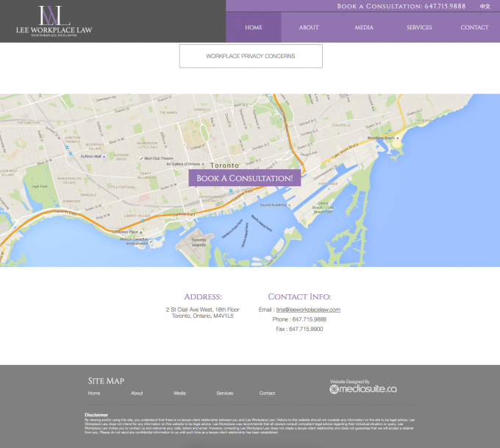Open the Services link in Site Map

224,394
